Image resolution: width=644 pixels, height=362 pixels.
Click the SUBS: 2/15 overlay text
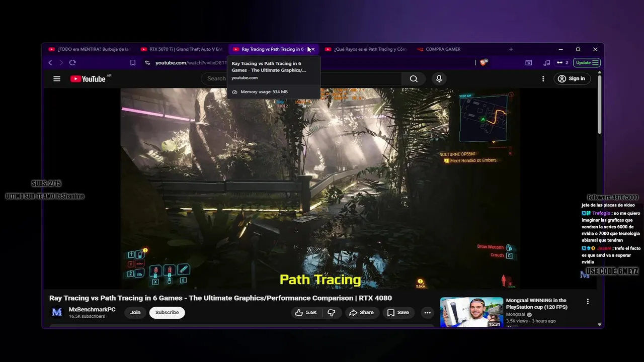pos(46,184)
